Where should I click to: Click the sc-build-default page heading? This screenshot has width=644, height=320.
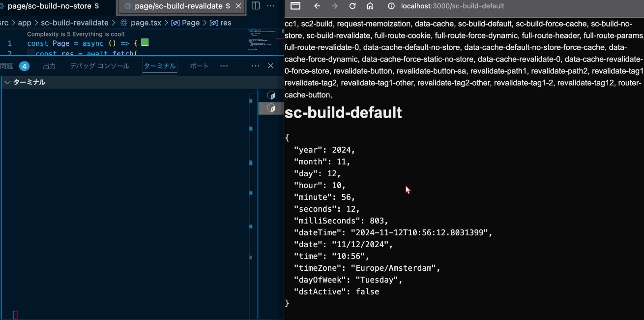(x=343, y=113)
